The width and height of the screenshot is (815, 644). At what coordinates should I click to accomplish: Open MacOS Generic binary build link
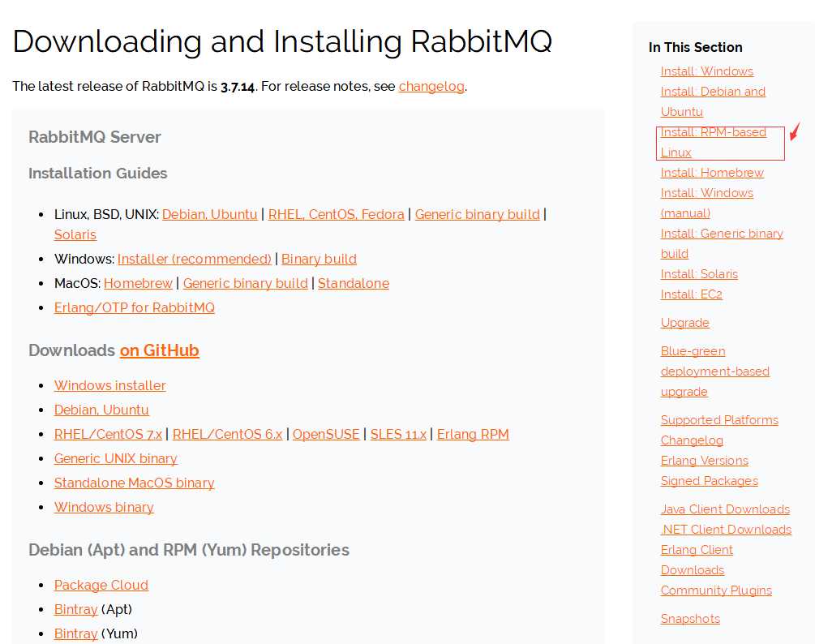[x=246, y=283]
